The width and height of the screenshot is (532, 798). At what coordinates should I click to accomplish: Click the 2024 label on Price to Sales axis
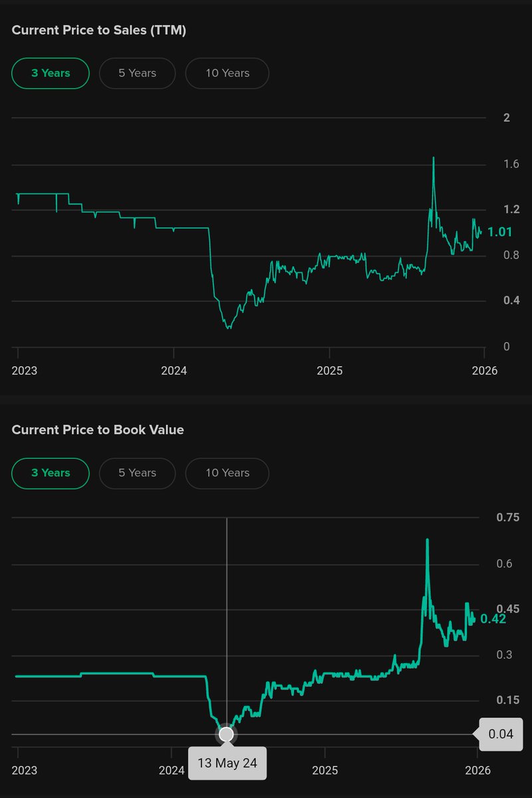pyautogui.click(x=174, y=370)
